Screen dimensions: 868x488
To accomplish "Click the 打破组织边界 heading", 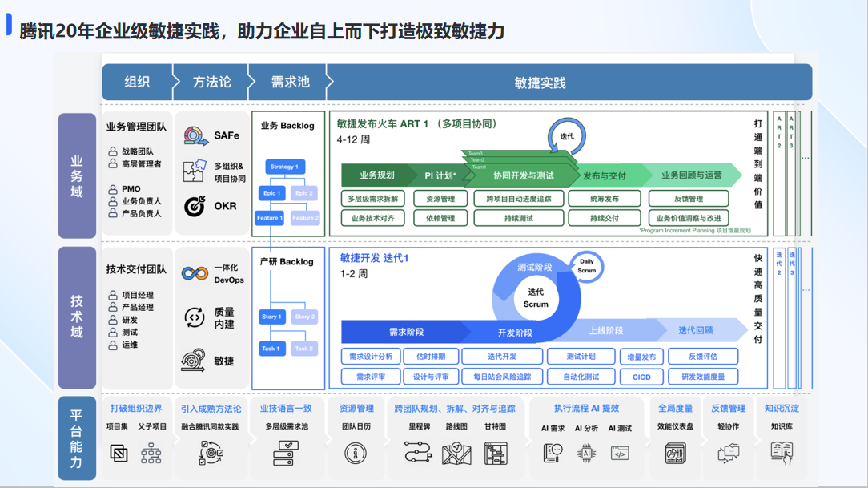I will 135,408.
